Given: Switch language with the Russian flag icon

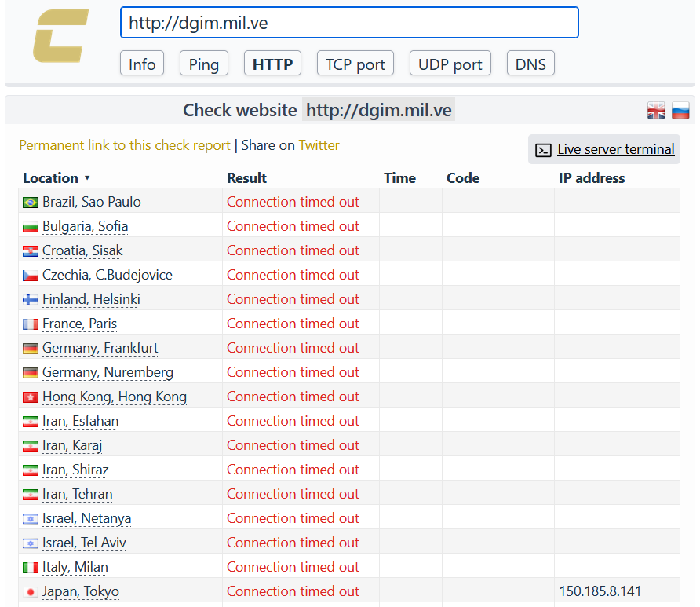Looking at the screenshot, I should pyautogui.click(x=680, y=110).
